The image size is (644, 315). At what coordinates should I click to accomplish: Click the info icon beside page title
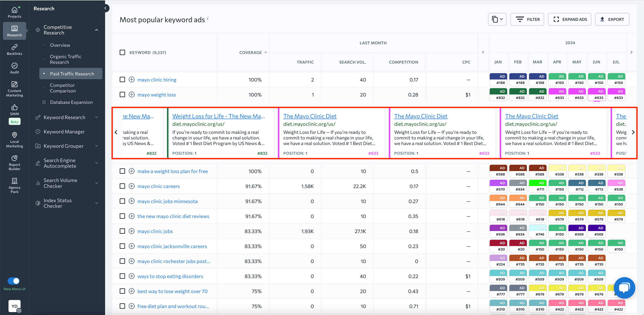(x=208, y=18)
